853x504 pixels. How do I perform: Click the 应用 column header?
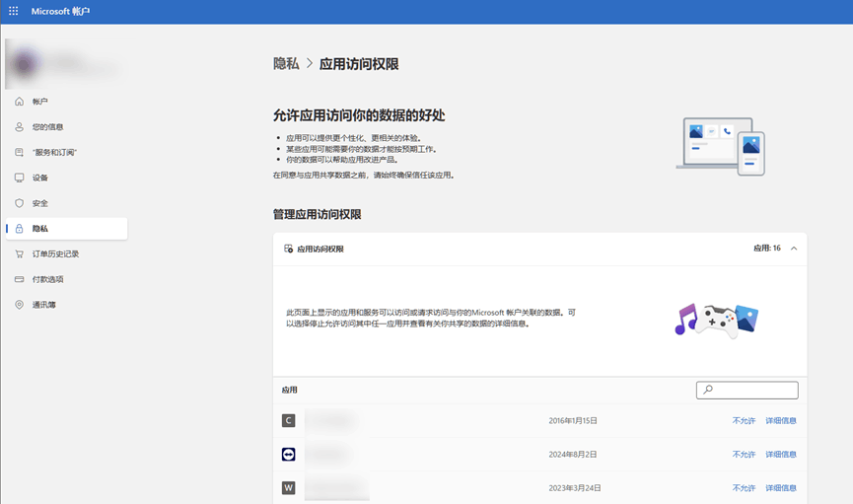289,390
